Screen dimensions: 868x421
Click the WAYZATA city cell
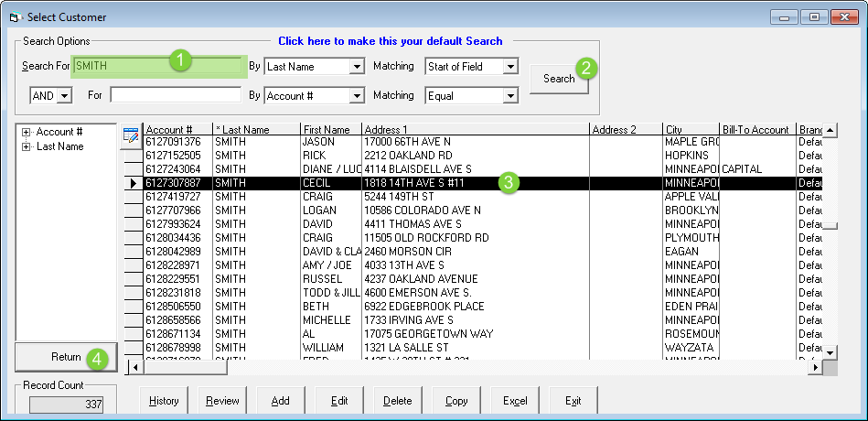(x=691, y=349)
